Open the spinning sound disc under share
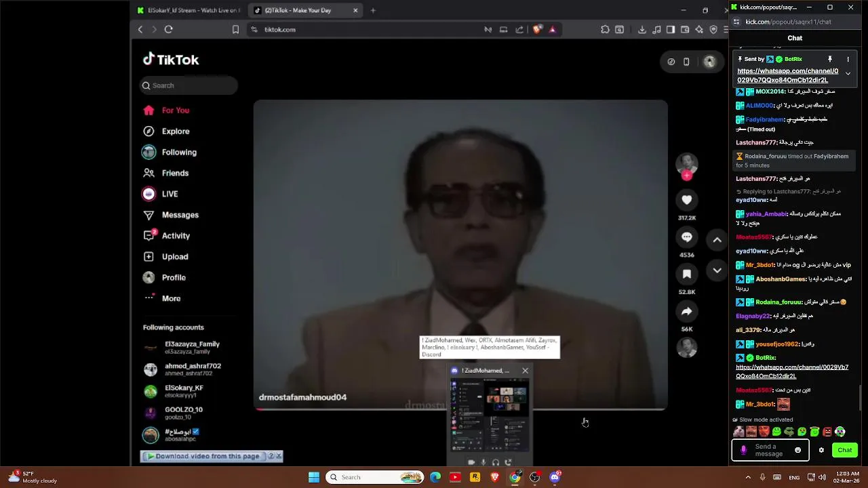This screenshot has width=868, height=488. (686, 347)
